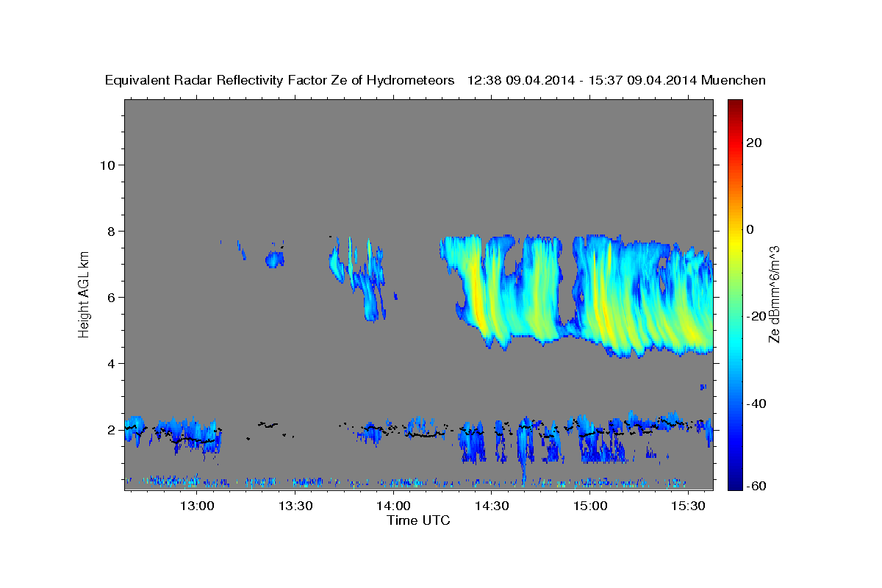Click the 15:00 time tick label
Viewport: 882px width, 588px height.
tap(589, 506)
